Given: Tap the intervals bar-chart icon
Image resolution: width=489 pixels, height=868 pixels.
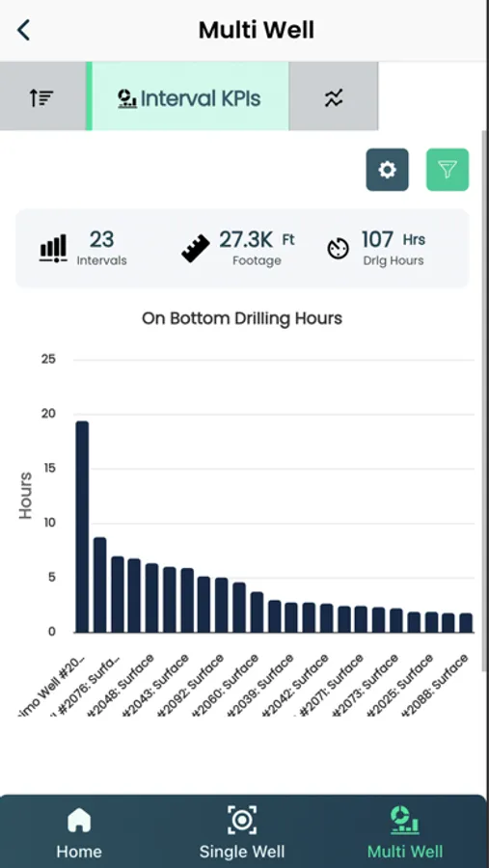Looking at the screenshot, I should tap(53, 248).
